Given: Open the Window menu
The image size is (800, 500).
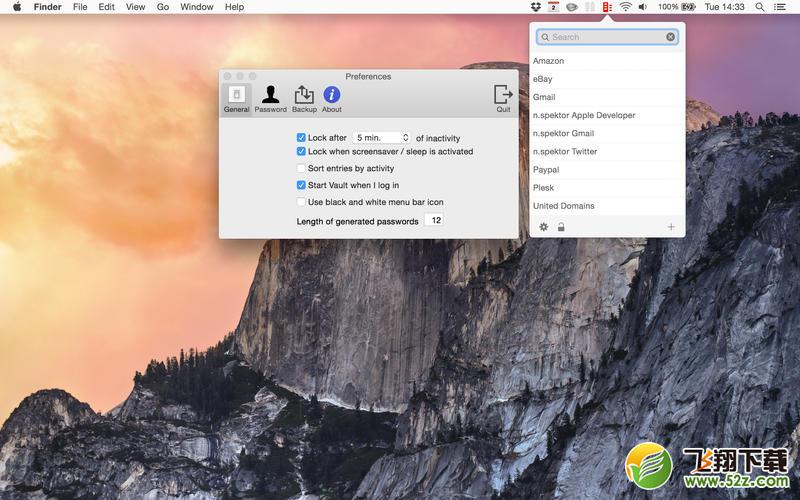Looking at the screenshot, I should click(196, 7).
